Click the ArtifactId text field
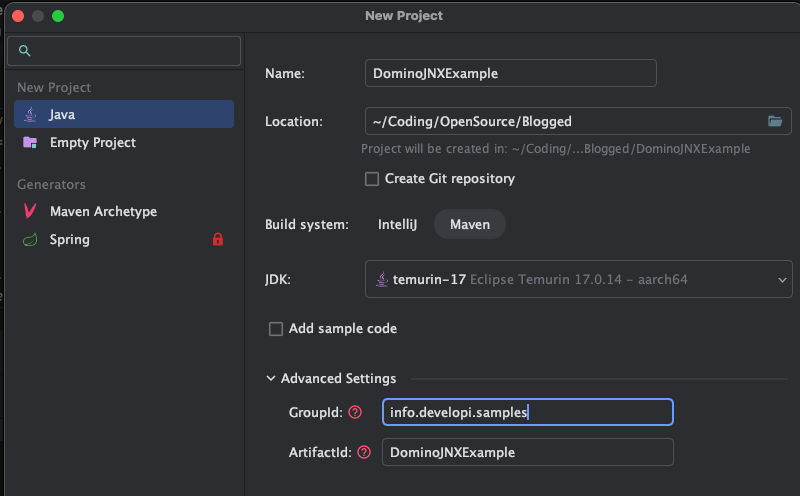Viewport: 800px width, 496px height. [528, 452]
